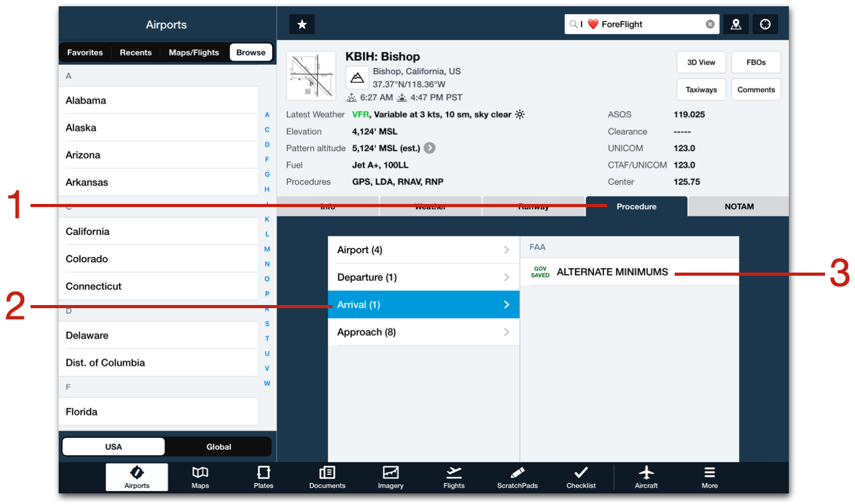The width and height of the screenshot is (855, 504).
Task: Tap the mountain elevation icon beside KBIH
Action: [x=357, y=77]
